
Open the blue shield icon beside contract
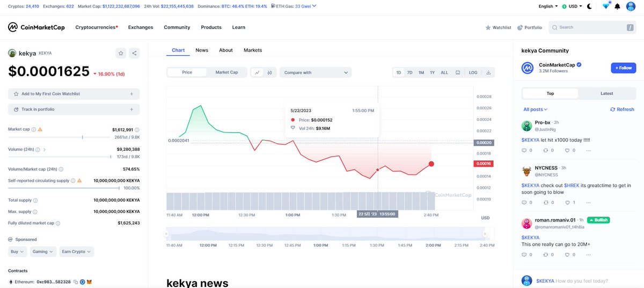click(83, 282)
